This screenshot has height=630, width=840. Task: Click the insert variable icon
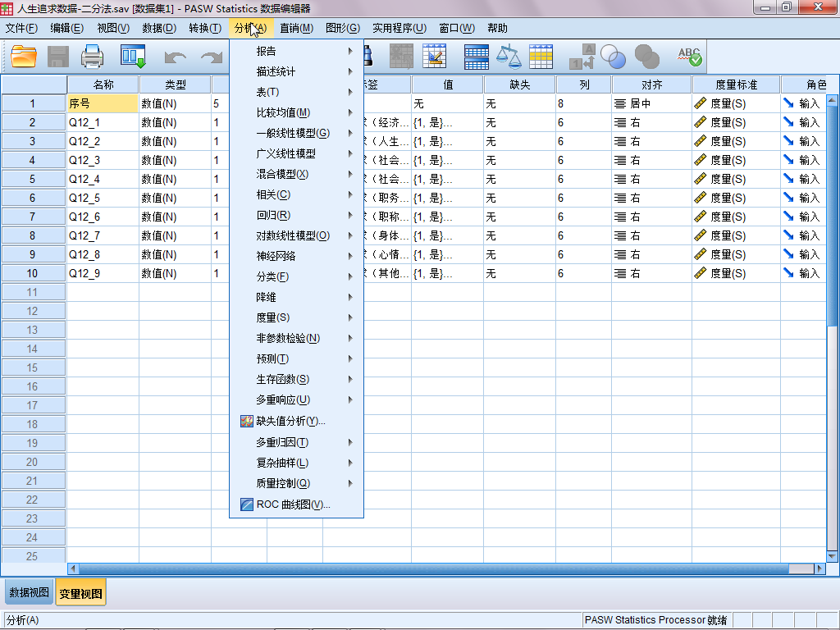tap(435, 57)
